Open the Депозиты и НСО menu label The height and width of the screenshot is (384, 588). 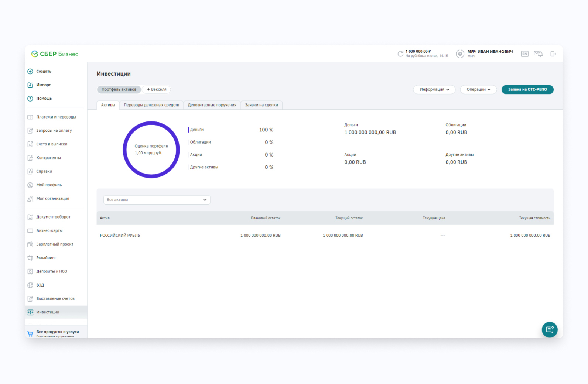52,271
